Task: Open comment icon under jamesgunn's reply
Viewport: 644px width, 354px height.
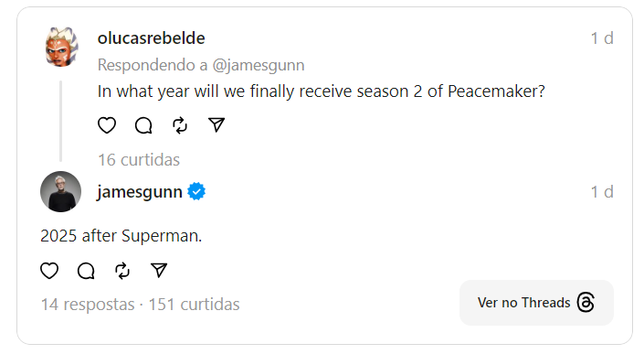Action: pos(86,271)
